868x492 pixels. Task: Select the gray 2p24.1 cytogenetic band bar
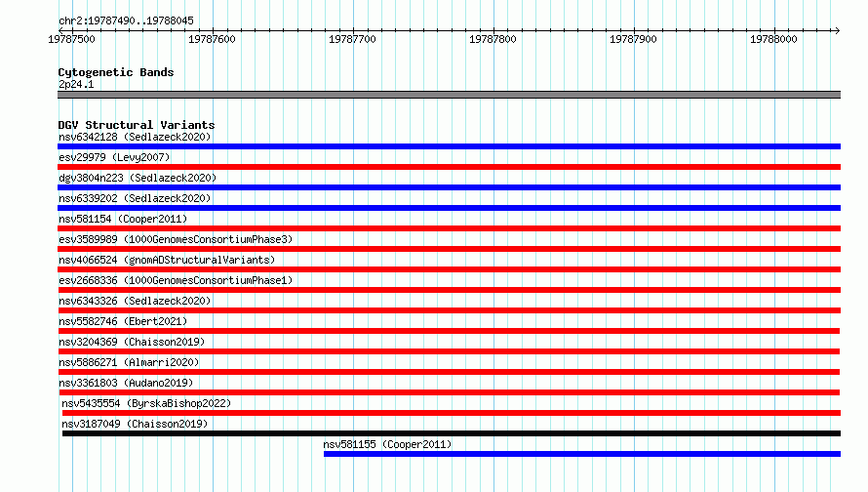449,95
